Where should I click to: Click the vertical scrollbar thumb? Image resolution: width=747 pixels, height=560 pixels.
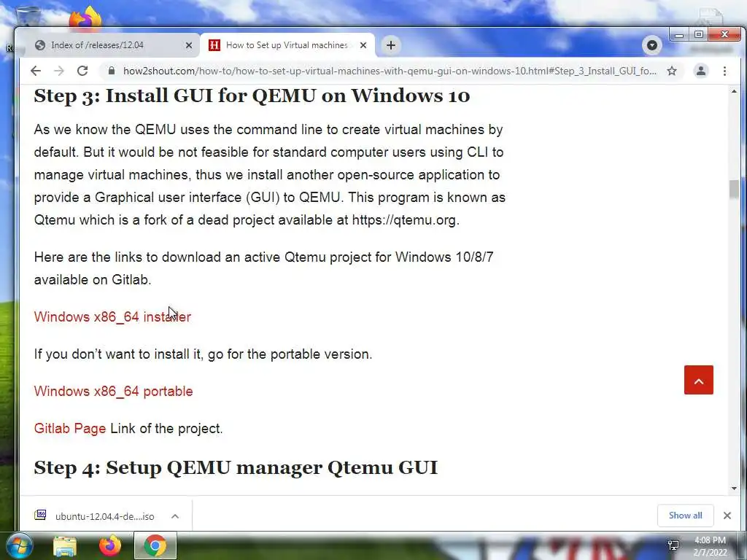pos(734,190)
